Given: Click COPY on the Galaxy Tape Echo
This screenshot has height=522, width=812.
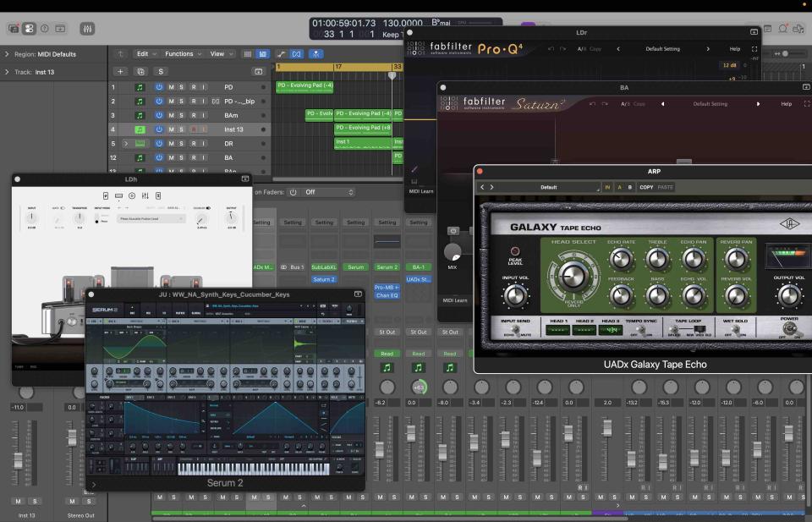Looking at the screenshot, I should click(646, 187).
